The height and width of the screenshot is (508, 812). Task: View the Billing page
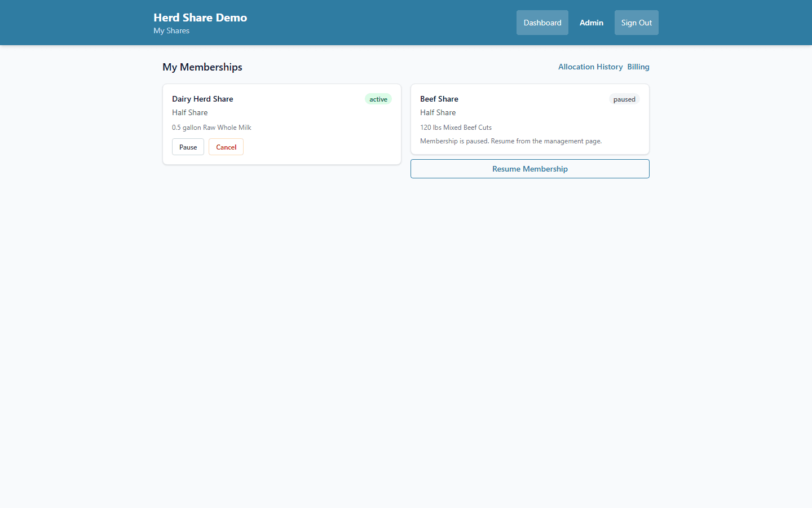click(638, 67)
